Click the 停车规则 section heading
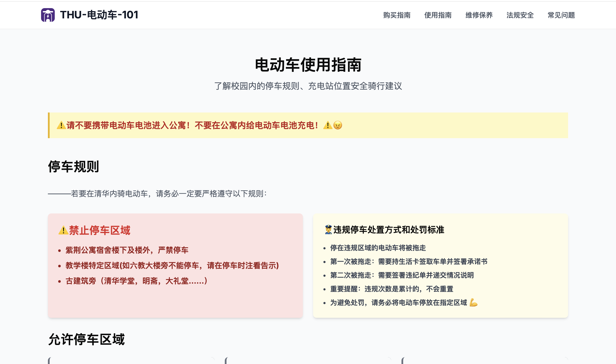This screenshot has height=364, width=616. [x=74, y=167]
